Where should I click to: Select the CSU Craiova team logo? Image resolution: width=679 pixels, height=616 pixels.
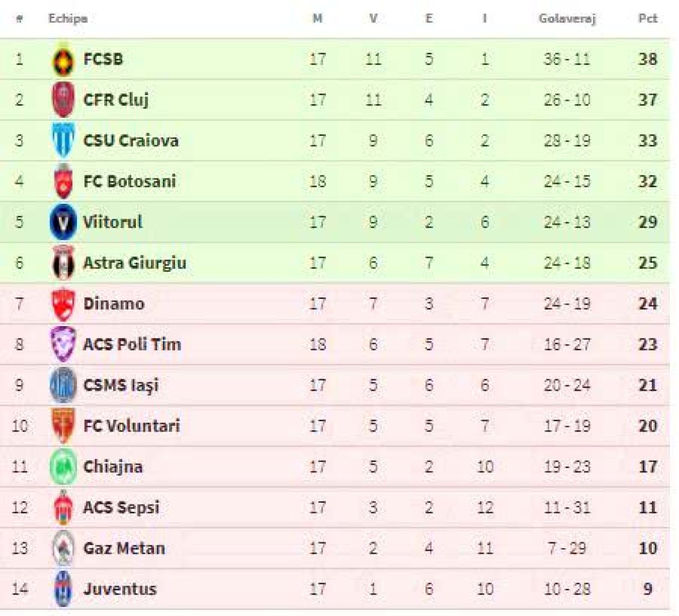63,140
